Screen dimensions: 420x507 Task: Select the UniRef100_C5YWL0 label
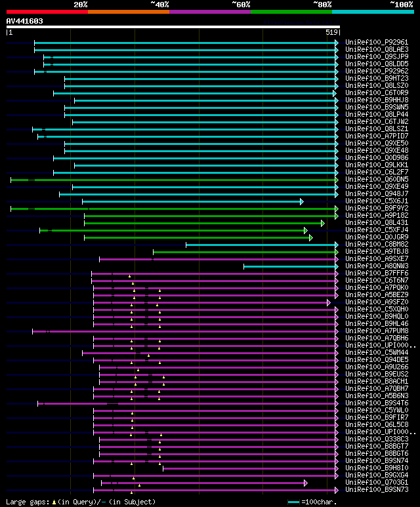click(377, 410)
